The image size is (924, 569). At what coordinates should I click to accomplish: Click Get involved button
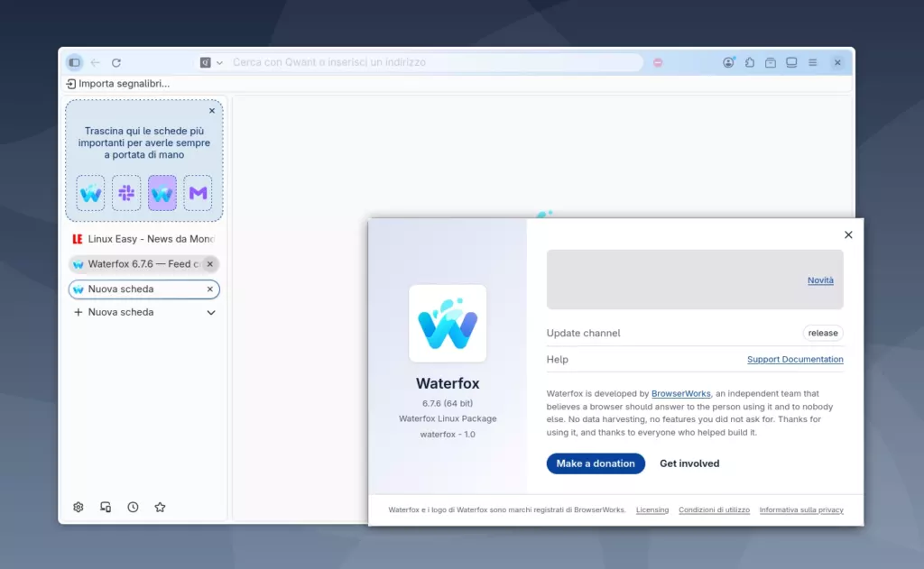point(689,463)
